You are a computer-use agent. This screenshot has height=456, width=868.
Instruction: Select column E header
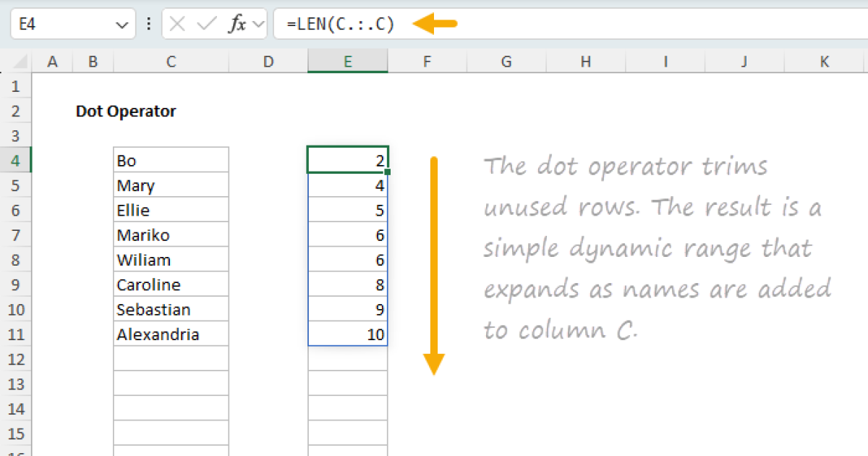coord(347,62)
